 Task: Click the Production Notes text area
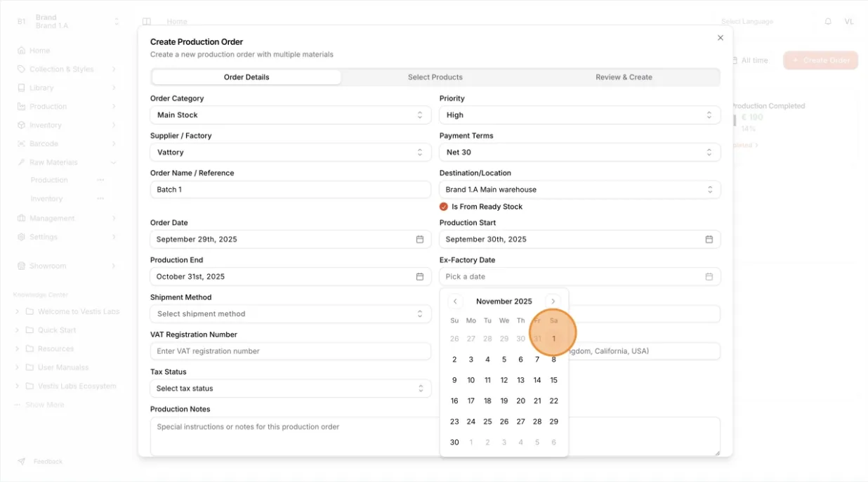point(435,436)
